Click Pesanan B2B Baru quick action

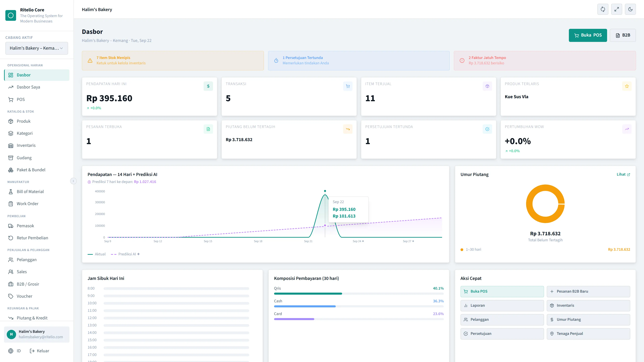pos(588,291)
